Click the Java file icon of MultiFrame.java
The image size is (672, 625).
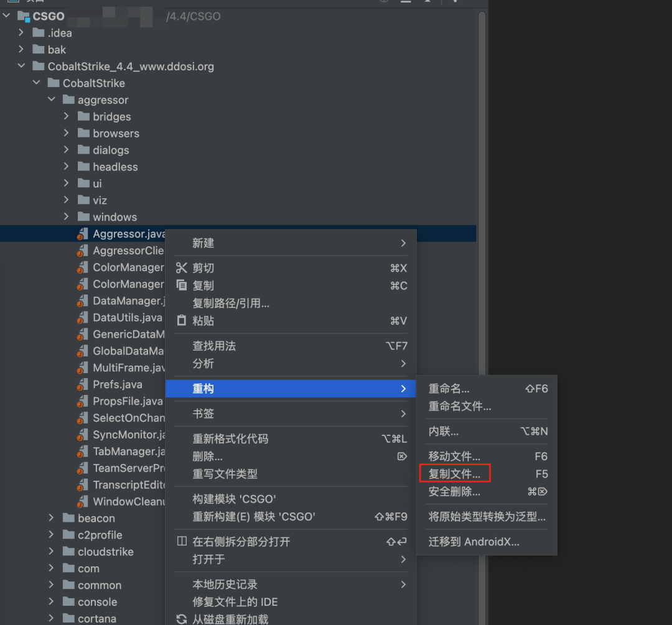[82, 368]
